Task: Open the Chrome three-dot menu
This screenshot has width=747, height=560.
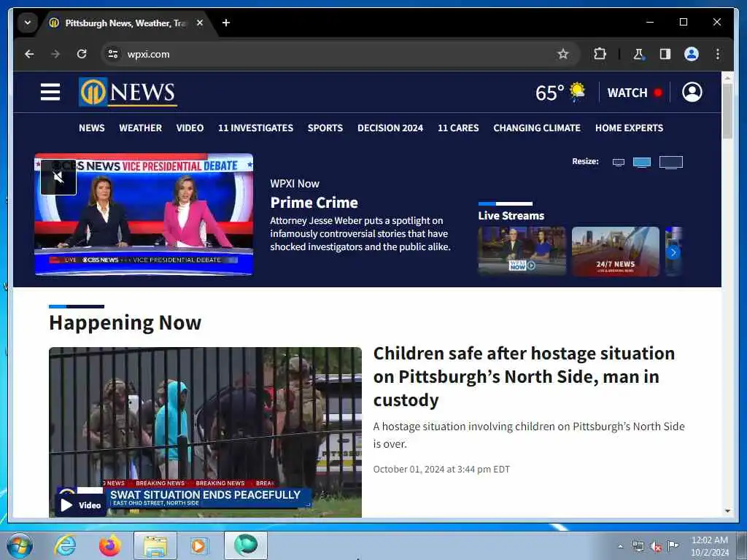Action: click(718, 54)
